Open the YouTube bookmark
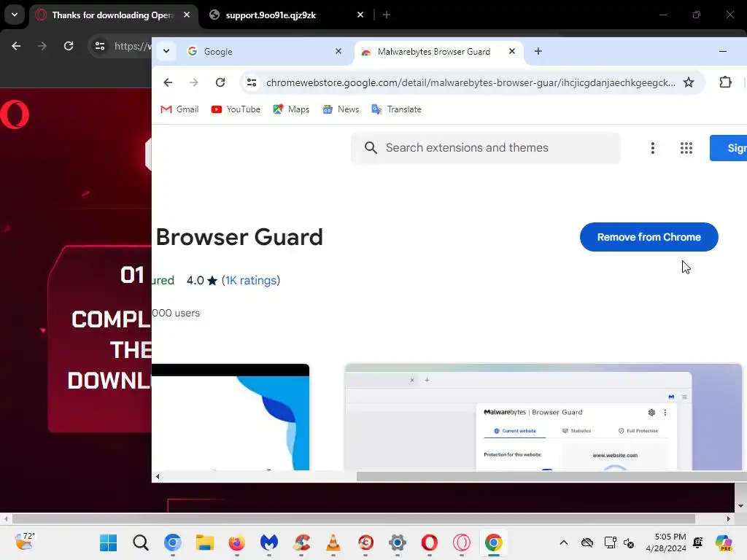The height and width of the screenshot is (560, 747). coord(236,109)
